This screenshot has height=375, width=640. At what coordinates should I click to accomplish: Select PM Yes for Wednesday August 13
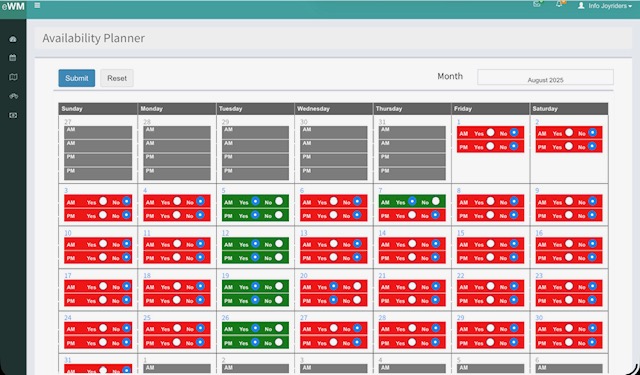tap(334, 257)
